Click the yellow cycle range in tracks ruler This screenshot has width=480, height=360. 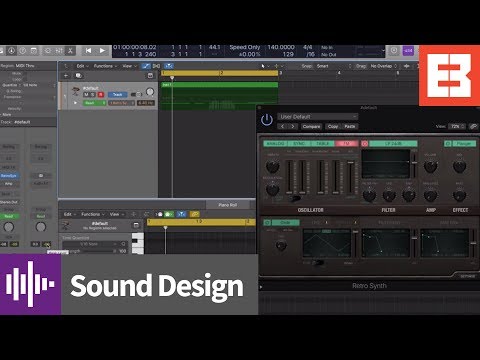220,73
